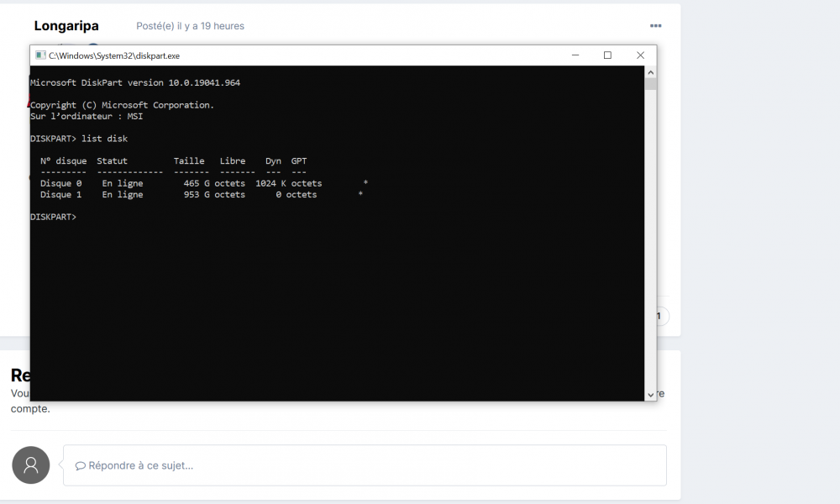
Task: Click the '1024 K octets' free value
Action: [x=289, y=183]
